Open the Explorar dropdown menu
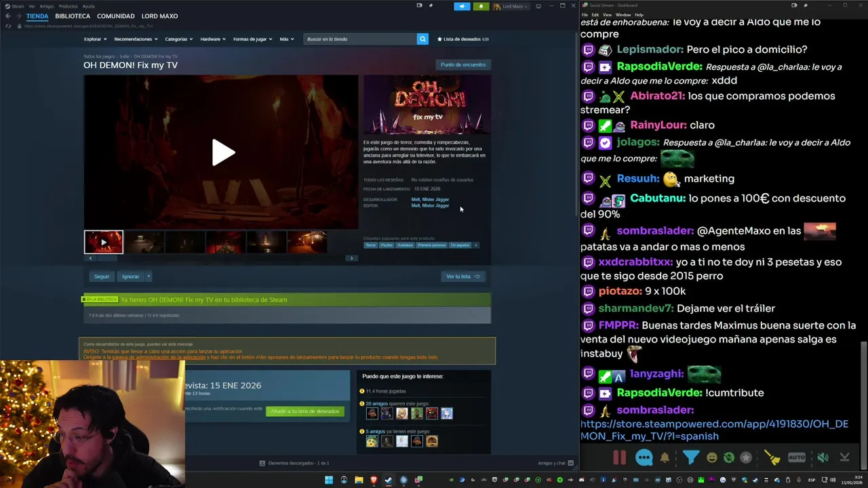This screenshot has height=488, width=868. click(95, 39)
